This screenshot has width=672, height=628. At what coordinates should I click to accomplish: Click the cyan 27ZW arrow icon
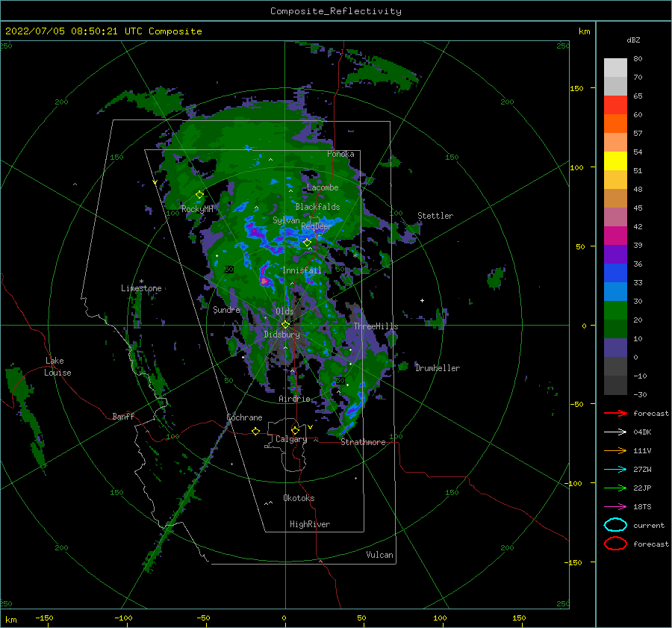[615, 470]
